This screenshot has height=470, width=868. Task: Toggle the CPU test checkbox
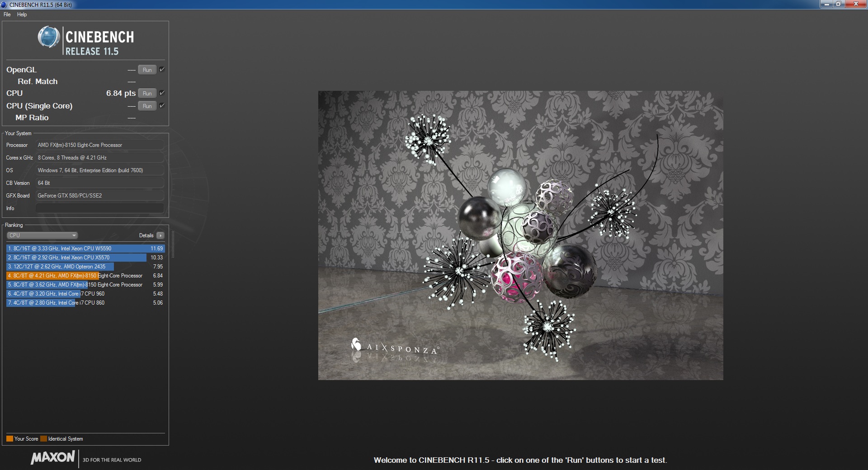point(162,93)
